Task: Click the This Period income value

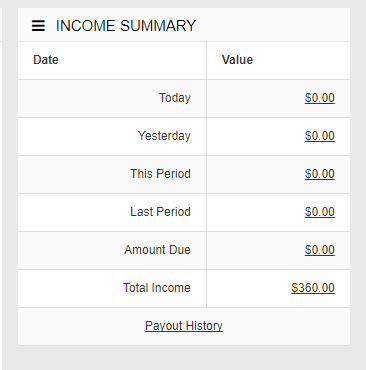Action: 319,174
